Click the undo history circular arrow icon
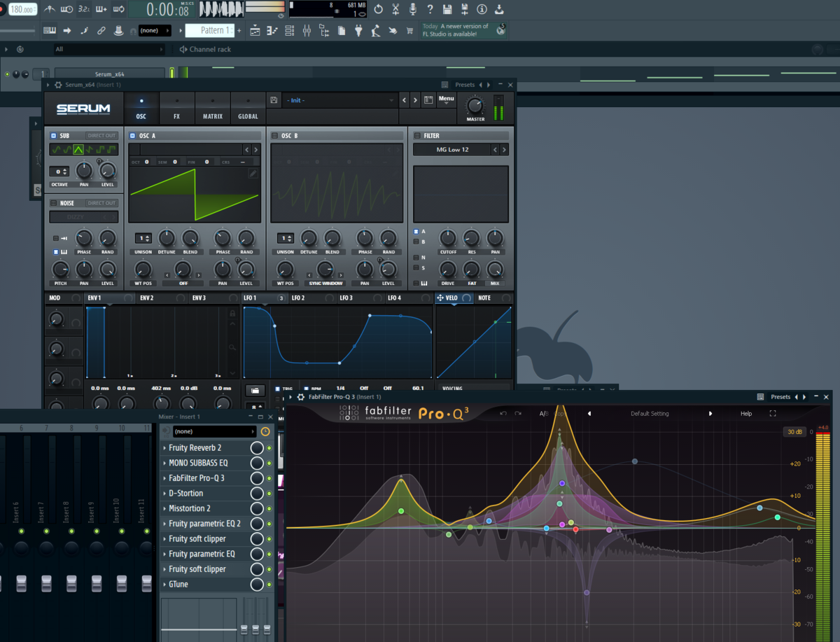This screenshot has width=840, height=642. pos(378,9)
